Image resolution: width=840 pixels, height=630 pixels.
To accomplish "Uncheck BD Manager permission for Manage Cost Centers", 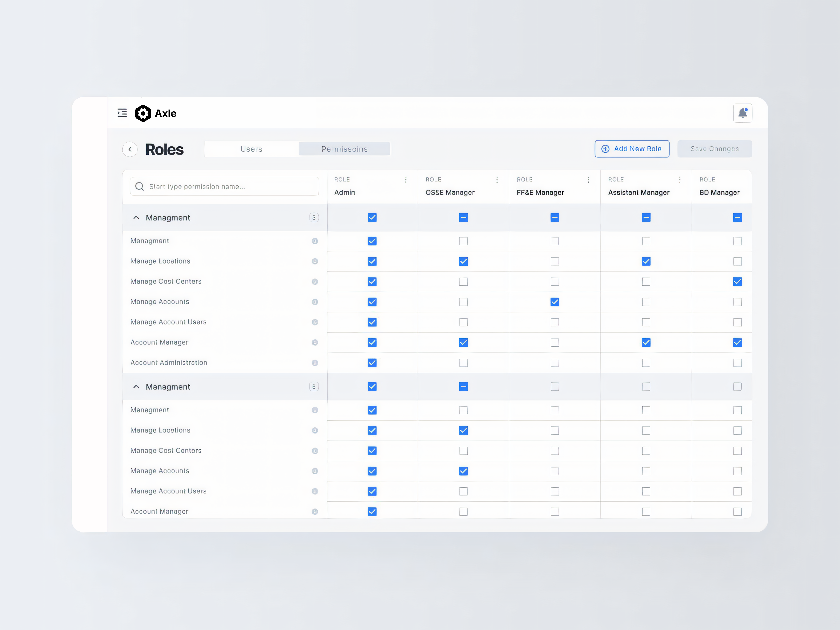I will tap(737, 282).
